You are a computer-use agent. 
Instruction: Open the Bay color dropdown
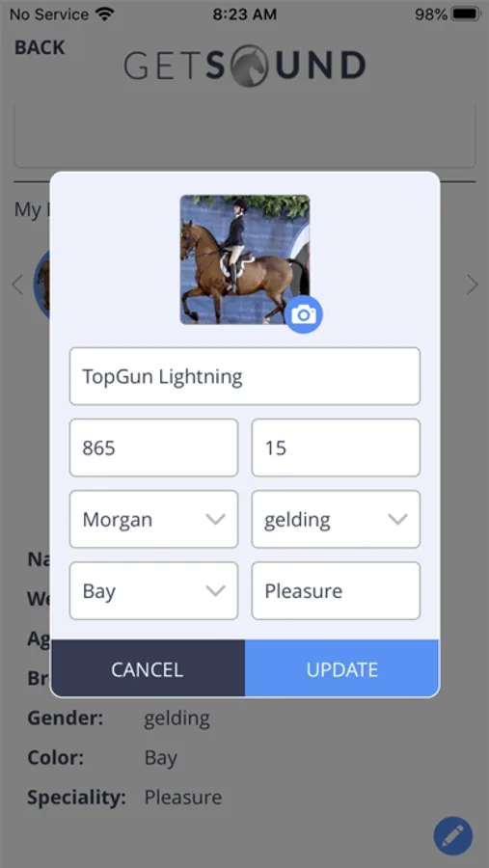click(153, 590)
